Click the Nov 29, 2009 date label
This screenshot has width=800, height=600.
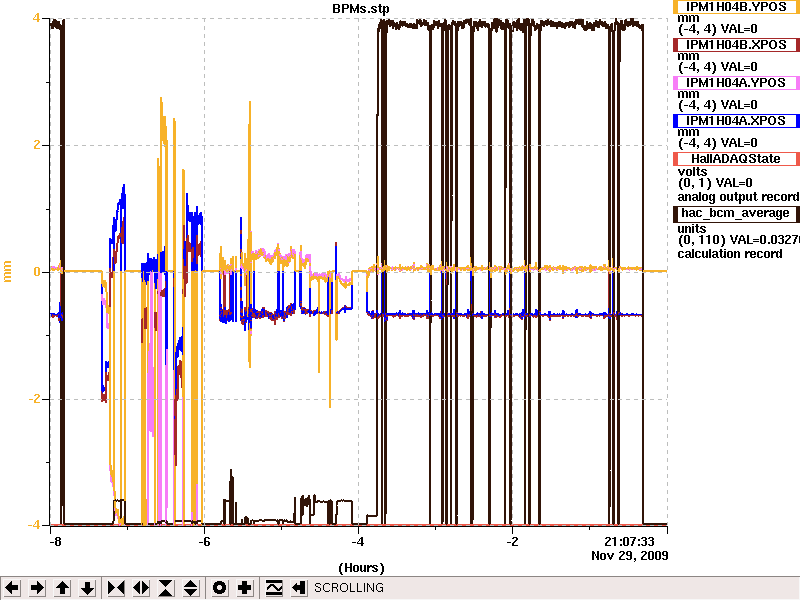coord(630,556)
